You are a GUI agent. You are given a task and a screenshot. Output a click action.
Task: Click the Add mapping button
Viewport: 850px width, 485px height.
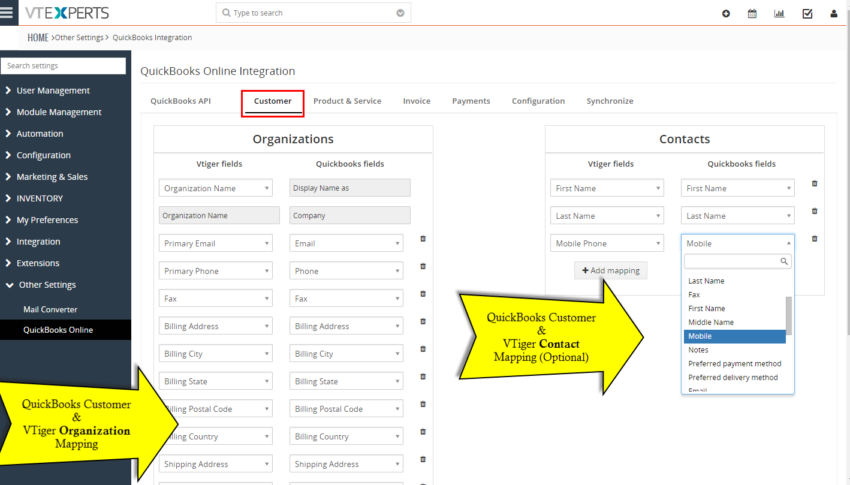pos(610,270)
